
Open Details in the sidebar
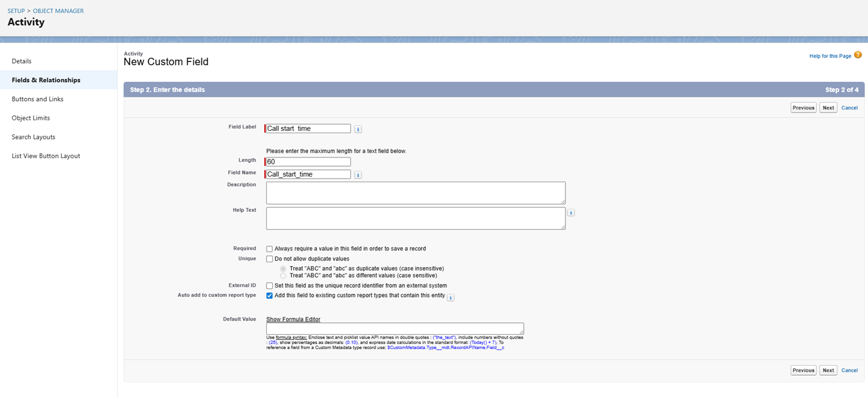22,61
